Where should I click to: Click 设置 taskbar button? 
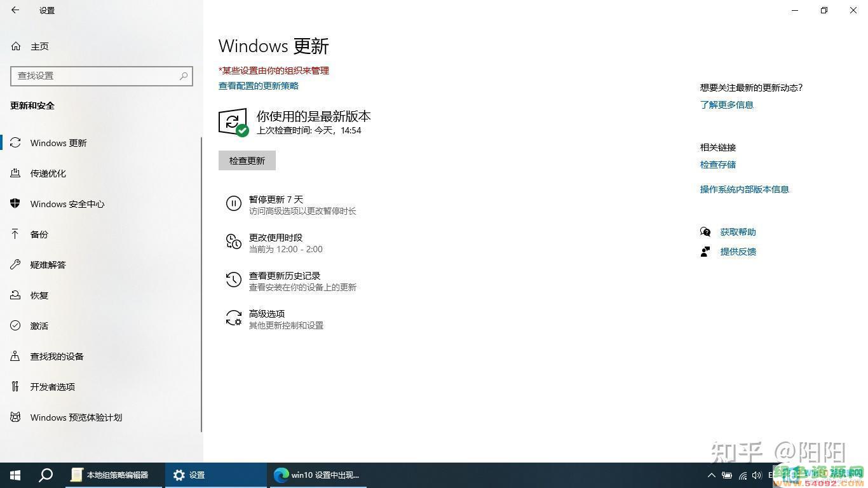[216, 475]
